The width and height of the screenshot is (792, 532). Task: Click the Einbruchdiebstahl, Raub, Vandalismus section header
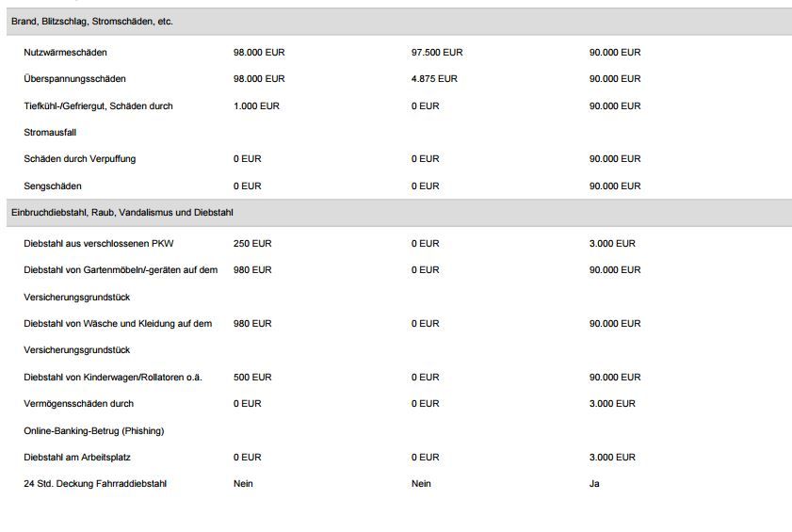pyautogui.click(x=399, y=213)
